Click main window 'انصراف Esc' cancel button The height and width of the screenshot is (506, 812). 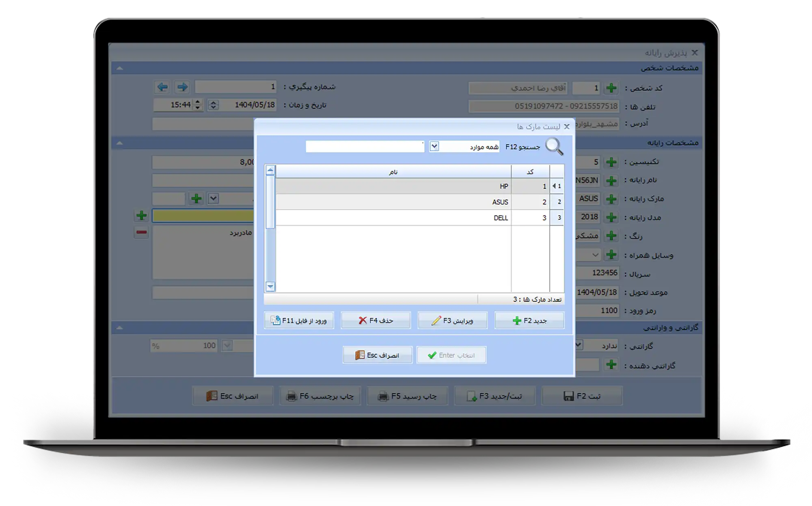233,396
